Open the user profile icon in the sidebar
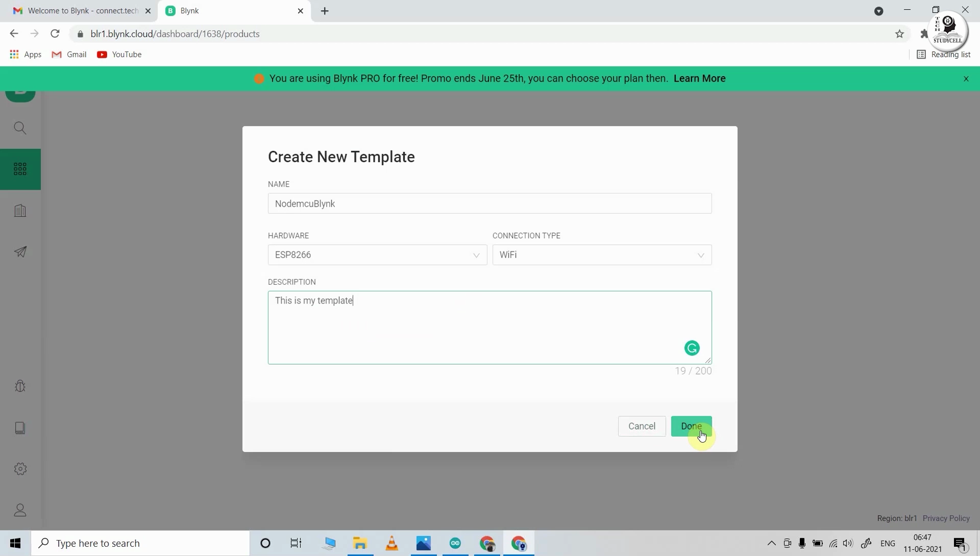This screenshot has width=980, height=556. [20, 510]
